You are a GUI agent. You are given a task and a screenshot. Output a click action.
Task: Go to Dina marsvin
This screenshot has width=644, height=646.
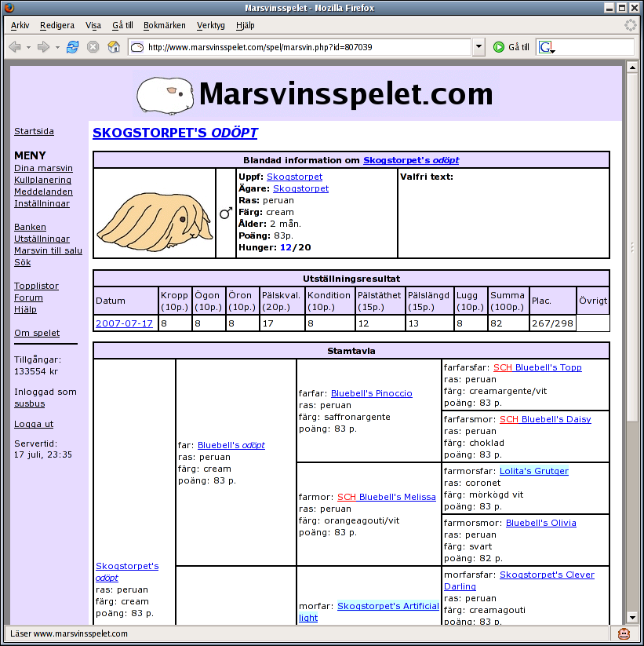coord(43,169)
